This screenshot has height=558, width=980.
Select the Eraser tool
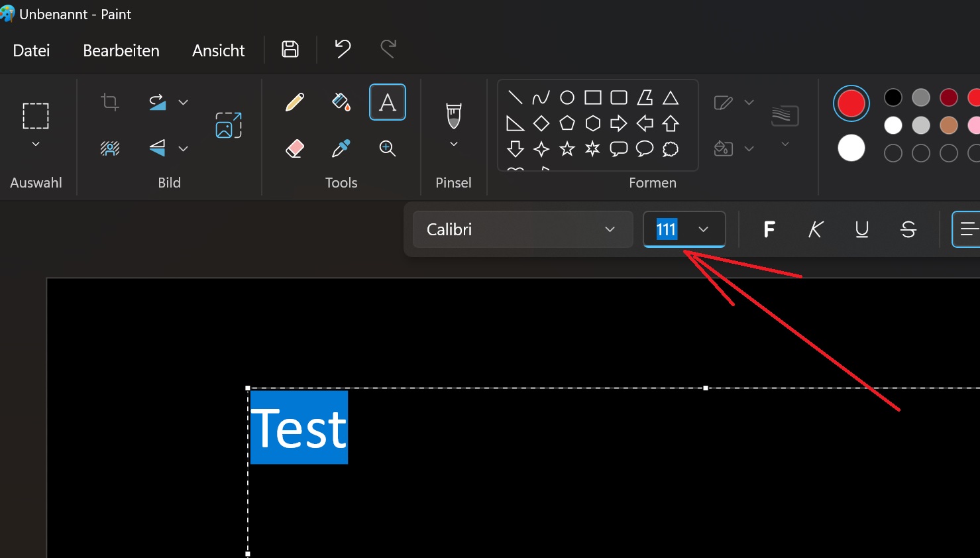pos(295,148)
